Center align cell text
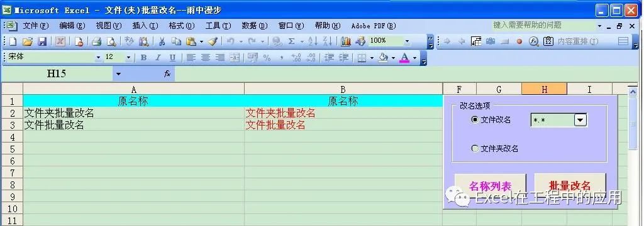 point(206,58)
